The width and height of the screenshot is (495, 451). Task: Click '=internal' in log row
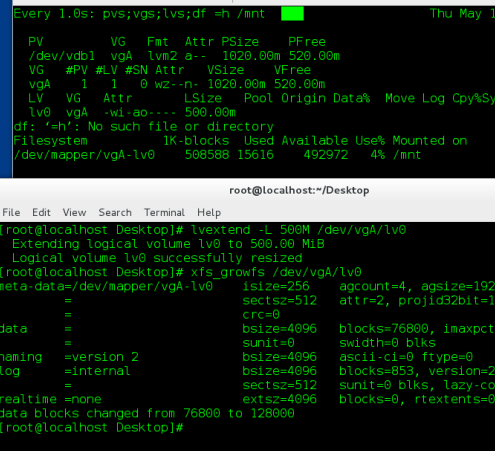98,371
